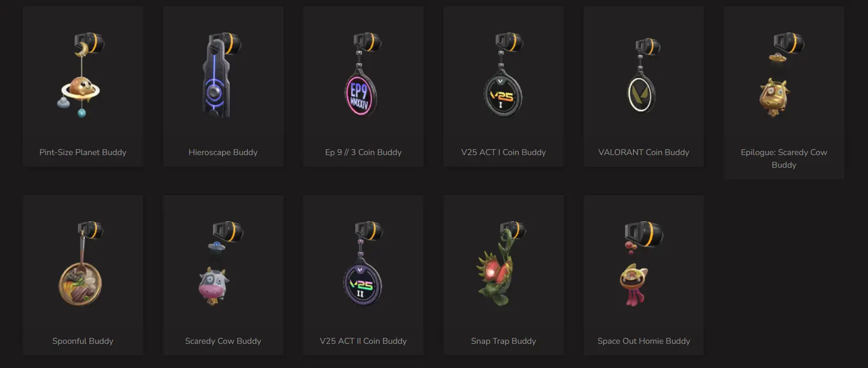
Task: Click the Pint-Size Planet buddy image
Action: click(82, 75)
